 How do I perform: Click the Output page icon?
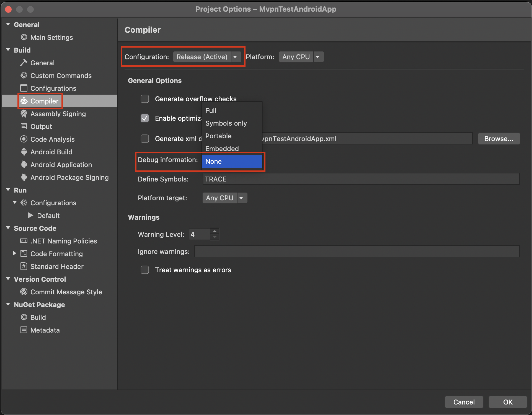coord(24,126)
